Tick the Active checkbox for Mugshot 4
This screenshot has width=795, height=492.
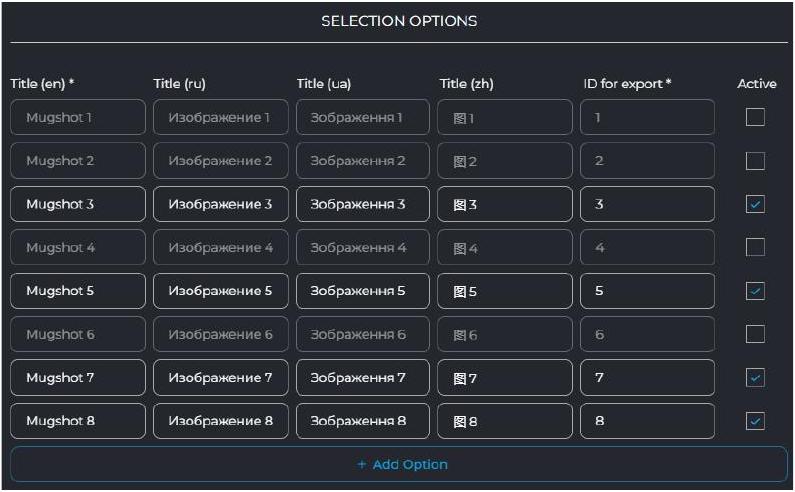[x=755, y=248]
